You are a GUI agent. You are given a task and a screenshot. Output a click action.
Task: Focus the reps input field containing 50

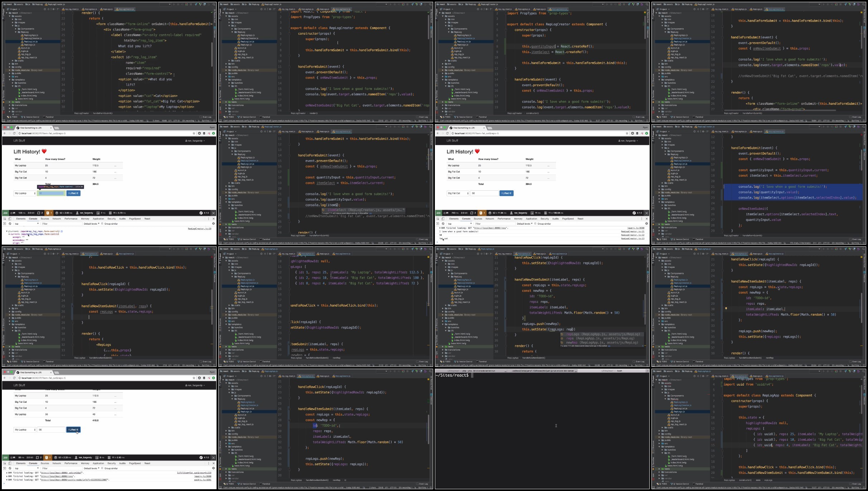[484, 193]
